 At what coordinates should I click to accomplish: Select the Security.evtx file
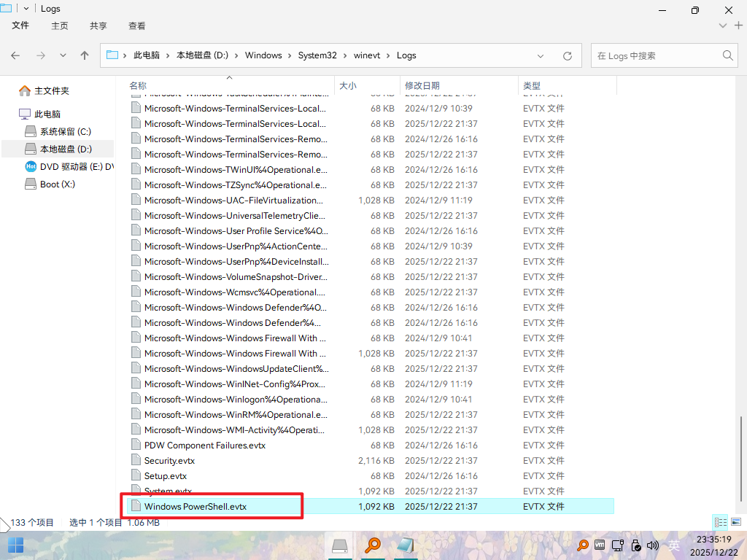(x=169, y=461)
